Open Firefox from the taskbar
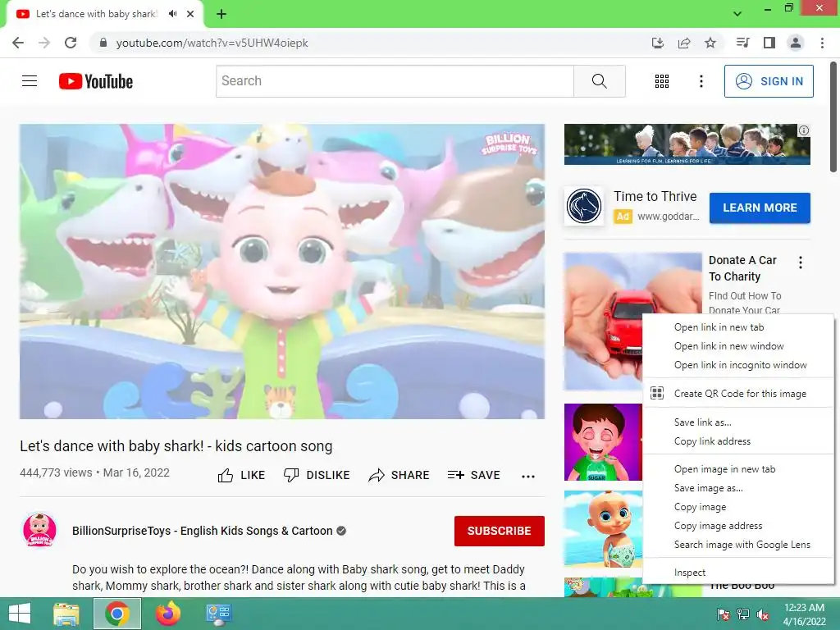This screenshot has height=630, width=840. coord(167,614)
